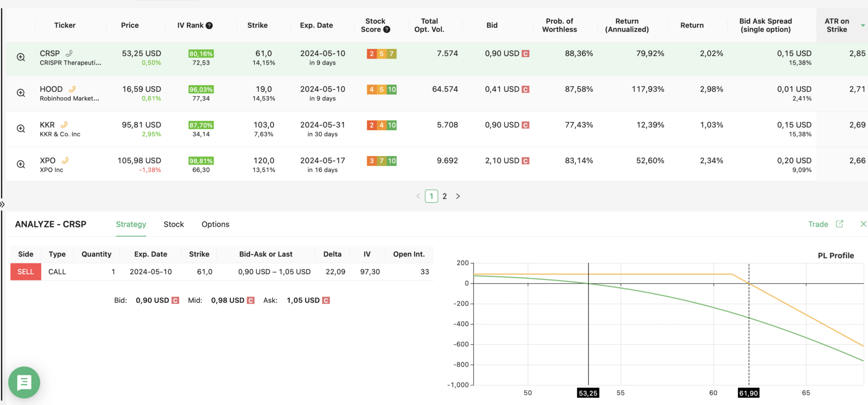
Task: Toggle the SELL side button
Action: (26, 272)
